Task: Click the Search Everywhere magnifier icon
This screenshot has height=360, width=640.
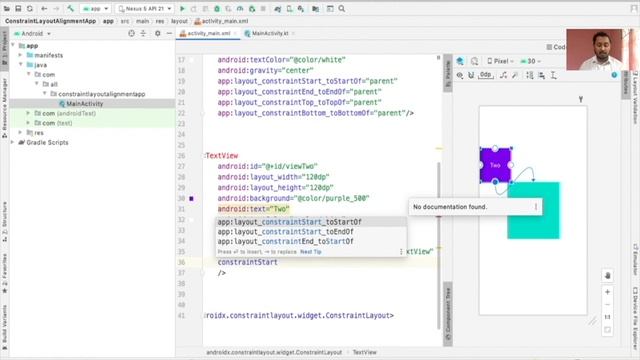Action: [342, 9]
